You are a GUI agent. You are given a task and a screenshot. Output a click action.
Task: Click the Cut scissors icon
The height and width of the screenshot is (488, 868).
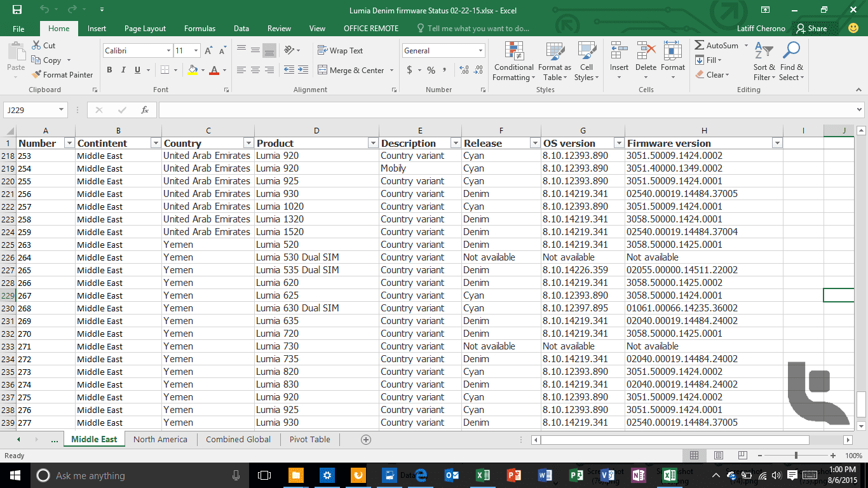tap(36, 46)
